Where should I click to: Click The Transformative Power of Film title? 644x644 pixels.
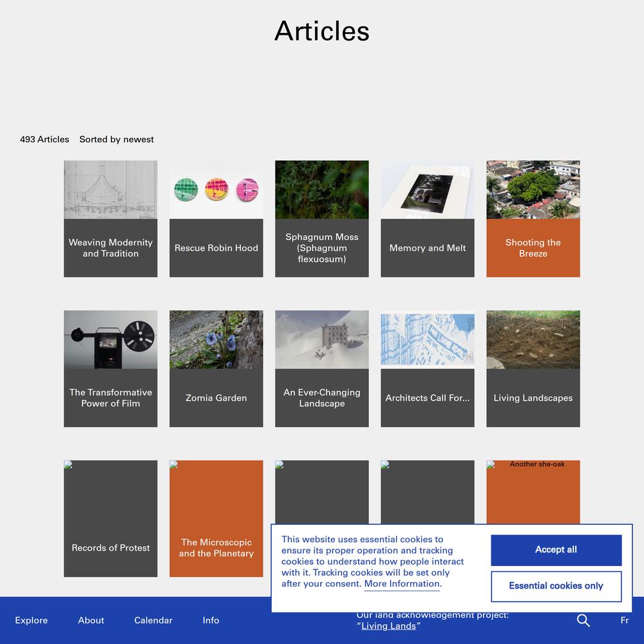[x=111, y=398]
